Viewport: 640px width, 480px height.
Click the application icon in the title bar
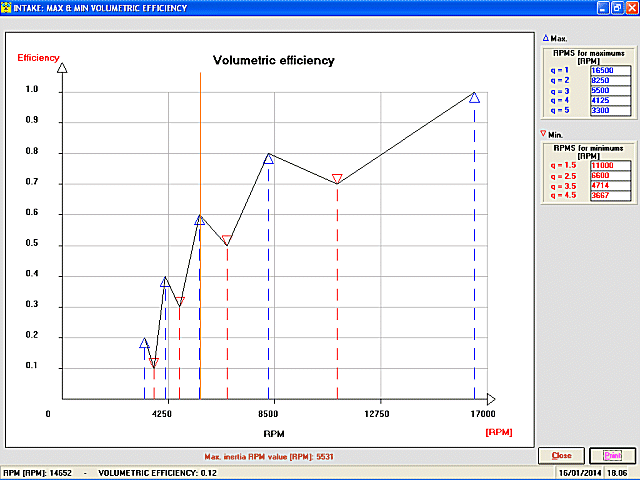click(6, 7)
